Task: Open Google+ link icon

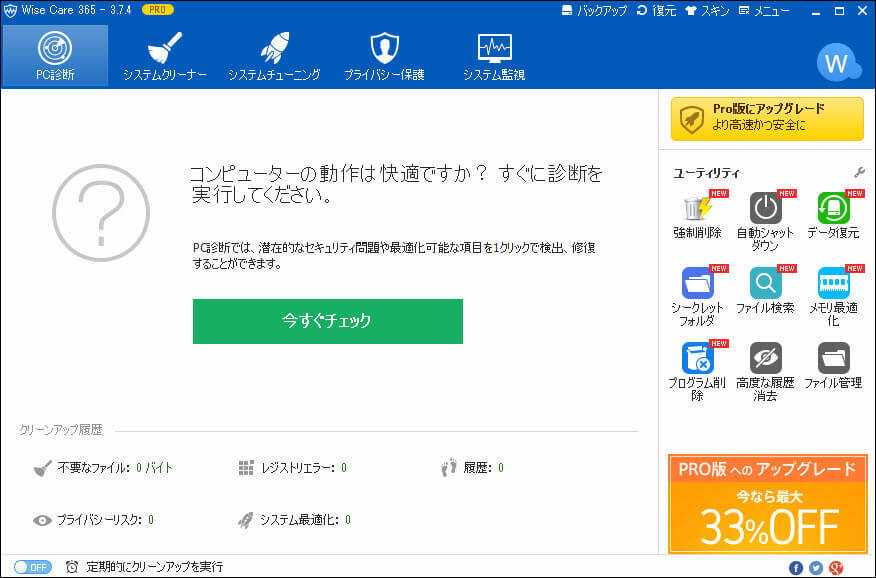Action: point(836,567)
